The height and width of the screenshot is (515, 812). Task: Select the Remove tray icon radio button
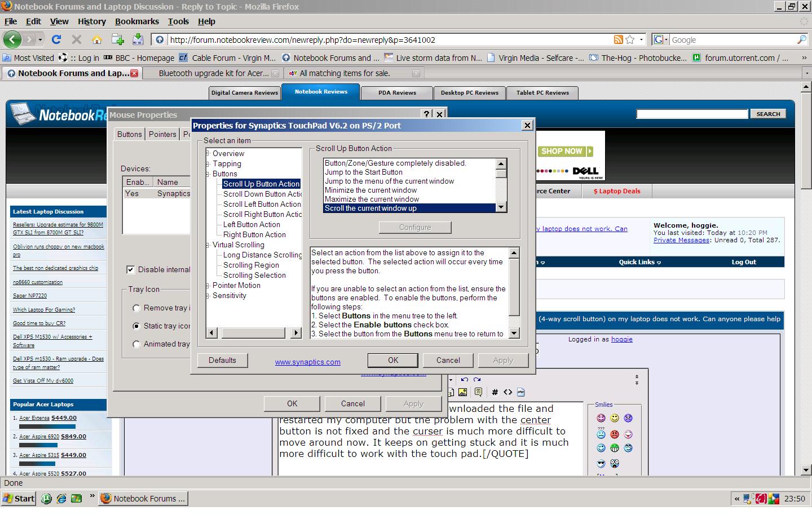[136, 308]
